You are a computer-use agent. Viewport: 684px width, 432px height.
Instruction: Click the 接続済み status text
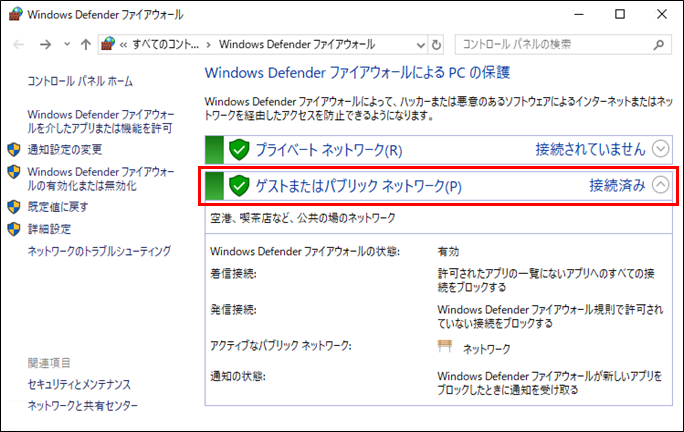pyautogui.click(x=617, y=185)
